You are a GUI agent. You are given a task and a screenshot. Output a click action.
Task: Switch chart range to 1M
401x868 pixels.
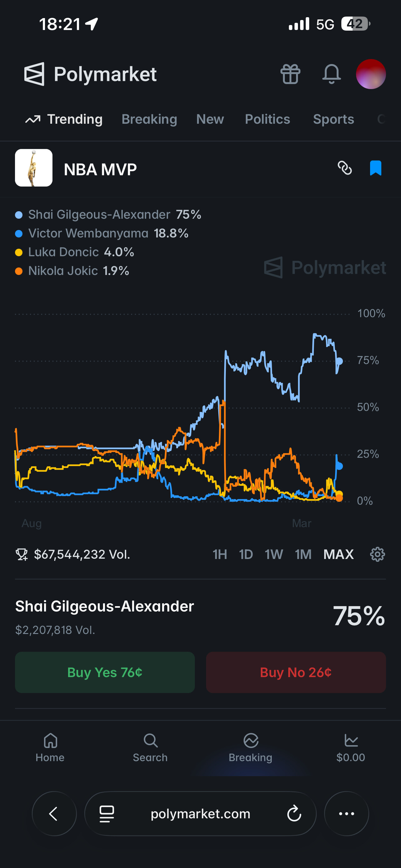303,554
